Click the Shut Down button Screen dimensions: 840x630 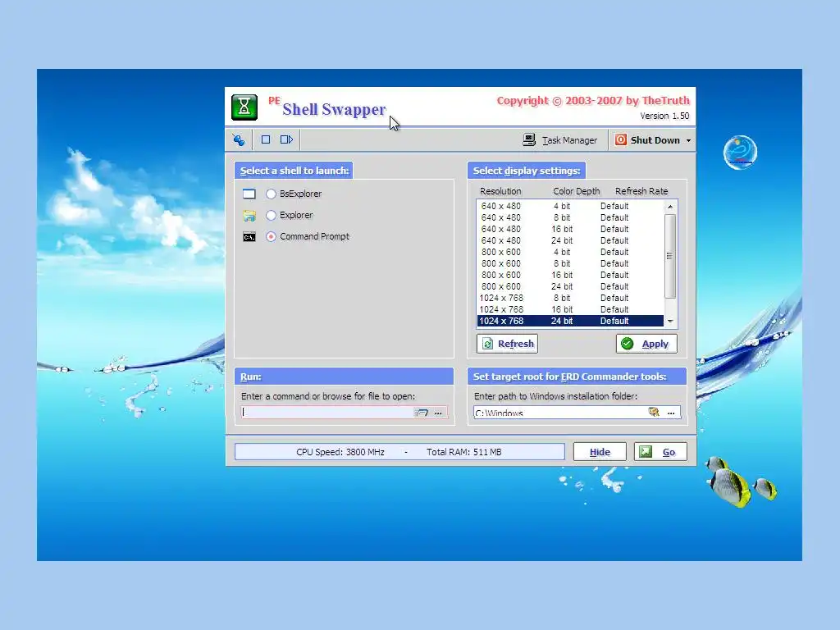tap(647, 140)
